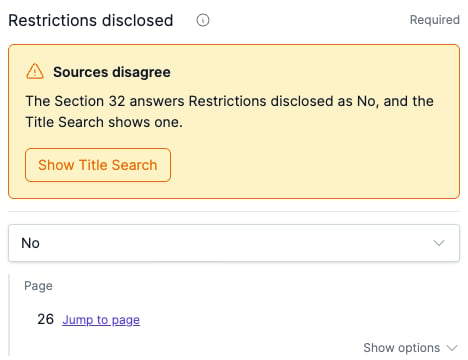The image size is (468, 360).
Task: Click the Sources disagree heading
Action: pyautogui.click(x=112, y=72)
